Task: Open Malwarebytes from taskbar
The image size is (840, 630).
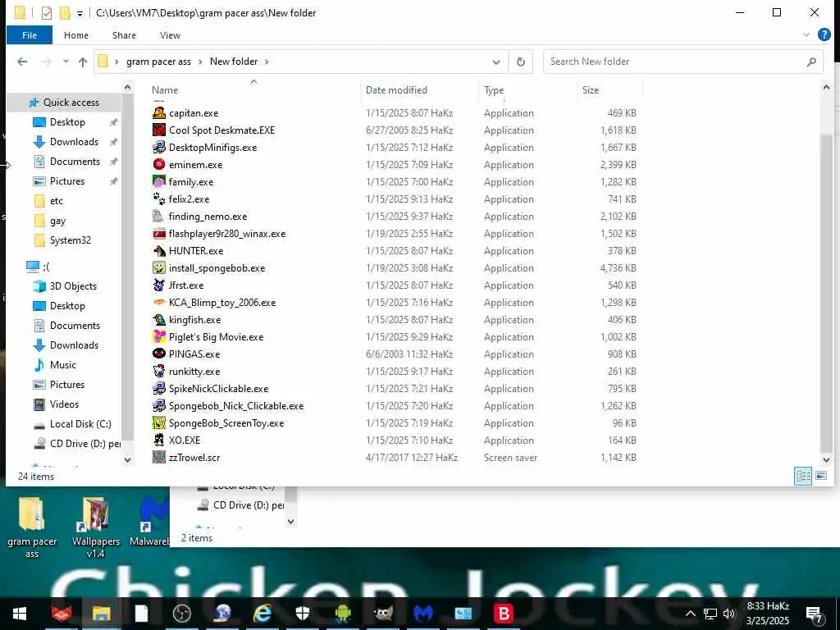Action: (423, 614)
